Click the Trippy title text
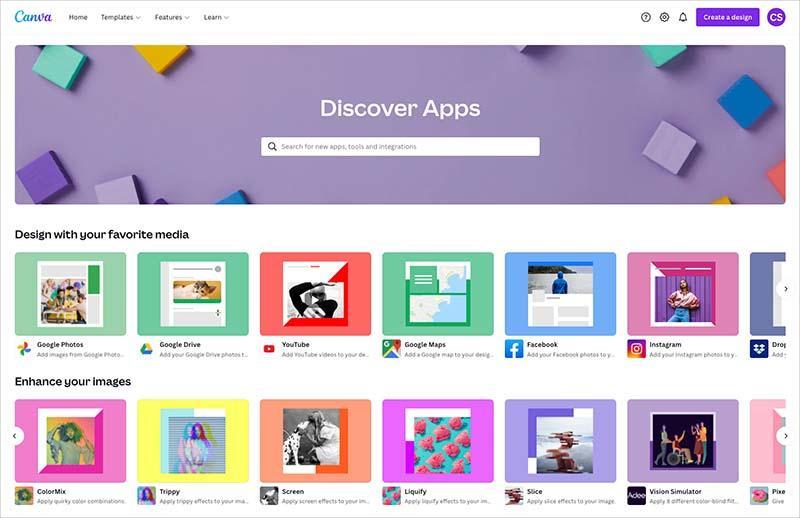 tap(169, 491)
